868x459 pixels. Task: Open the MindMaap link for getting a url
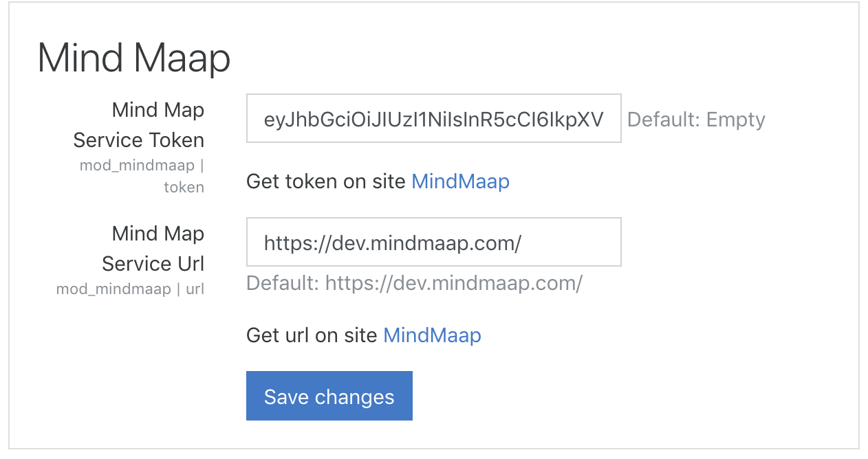tap(432, 335)
